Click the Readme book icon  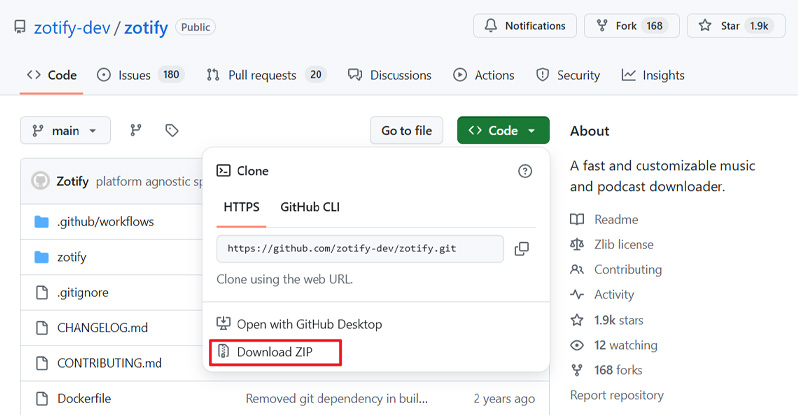point(577,219)
